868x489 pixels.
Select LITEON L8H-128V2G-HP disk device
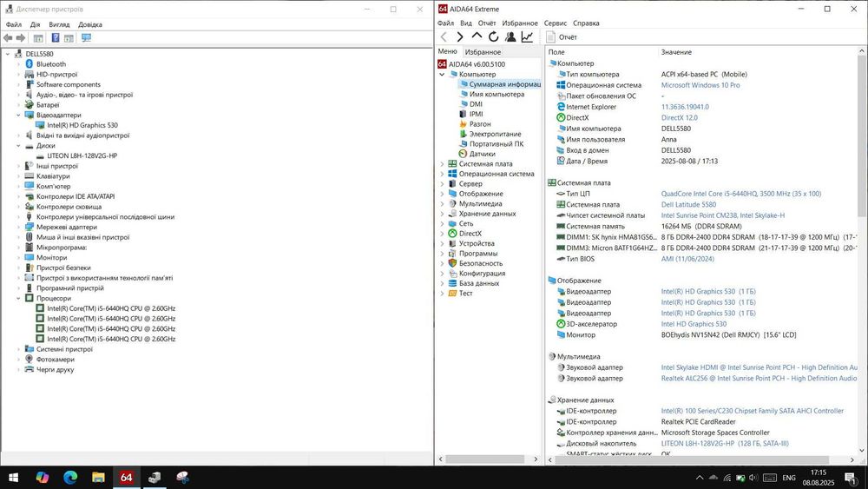coord(82,155)
